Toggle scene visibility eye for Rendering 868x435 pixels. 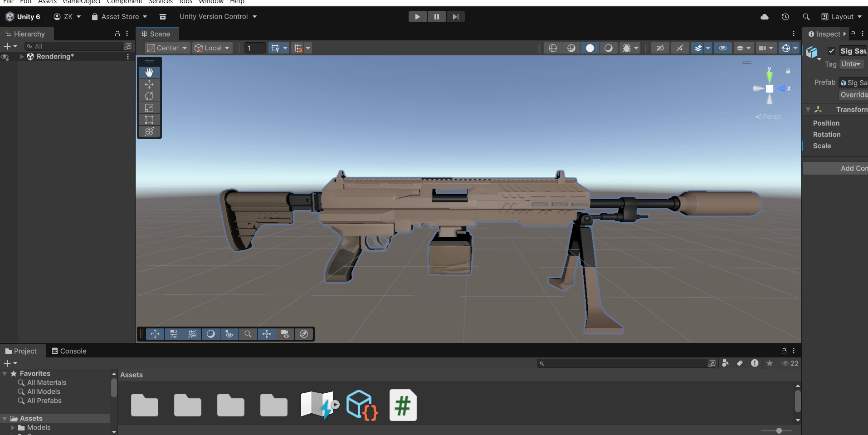pos(5,57)
